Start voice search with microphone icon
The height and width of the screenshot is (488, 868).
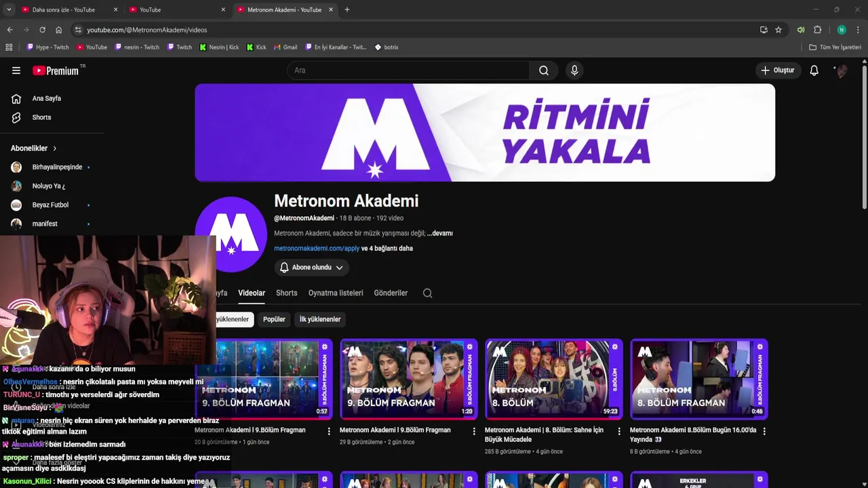coord(574,70)
